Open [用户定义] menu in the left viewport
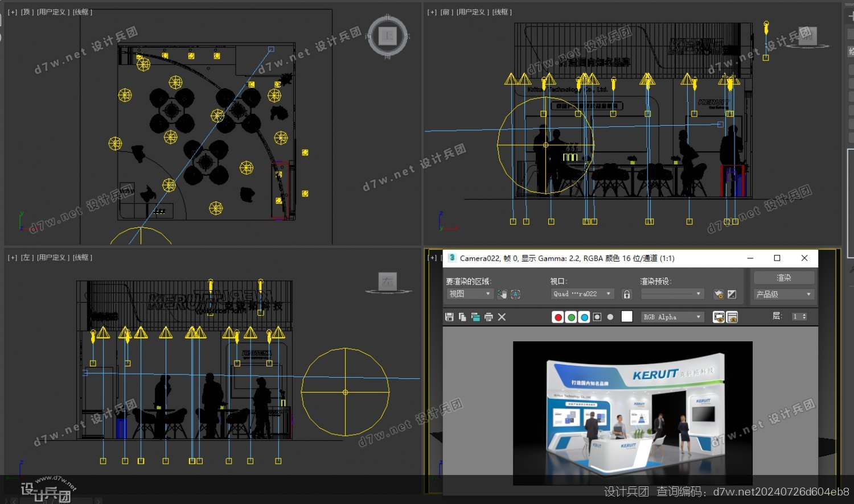Image resolution: width=854 pixels, height=504 pixels. [x=54, y=258]
